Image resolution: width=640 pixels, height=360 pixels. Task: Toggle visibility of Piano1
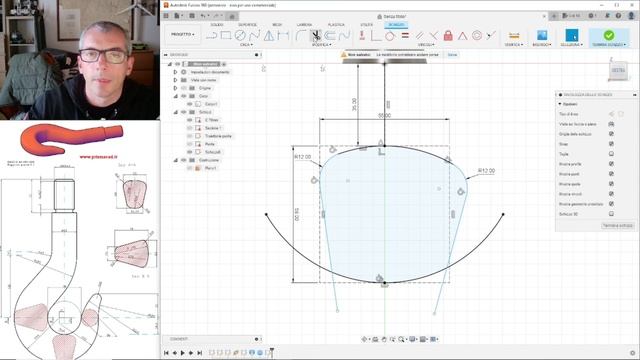coord(189,168)
